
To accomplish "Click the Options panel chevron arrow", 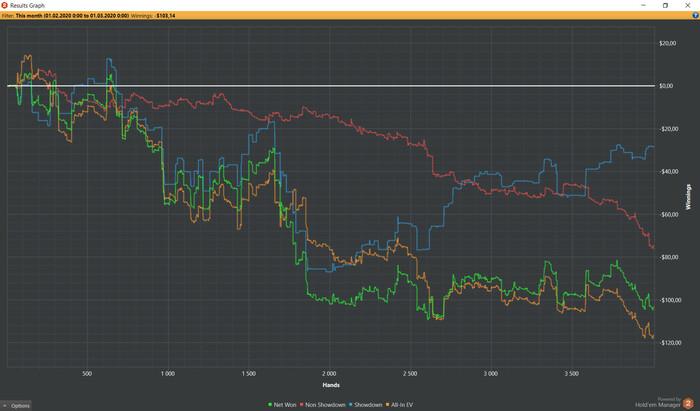I will [x=5, y=406].
